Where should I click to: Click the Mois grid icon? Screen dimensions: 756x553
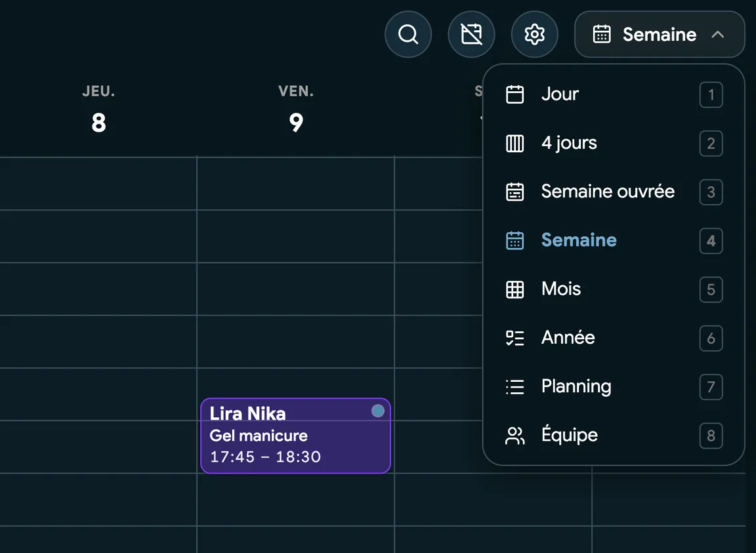[x=514, y=289]
